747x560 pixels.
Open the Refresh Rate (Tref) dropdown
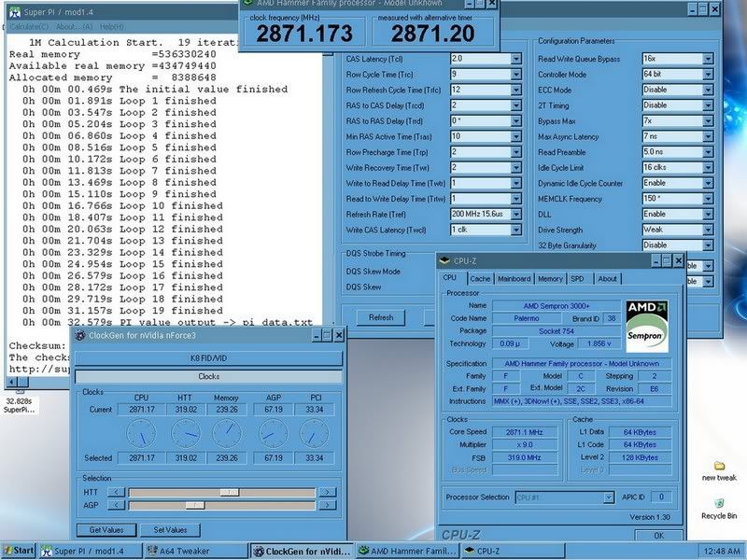pos(515,214)
